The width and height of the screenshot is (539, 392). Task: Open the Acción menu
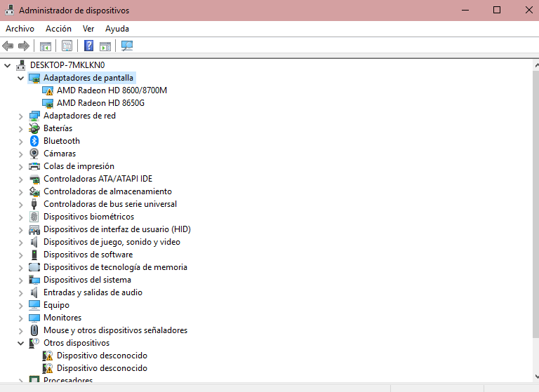click(x=58, y=29)
